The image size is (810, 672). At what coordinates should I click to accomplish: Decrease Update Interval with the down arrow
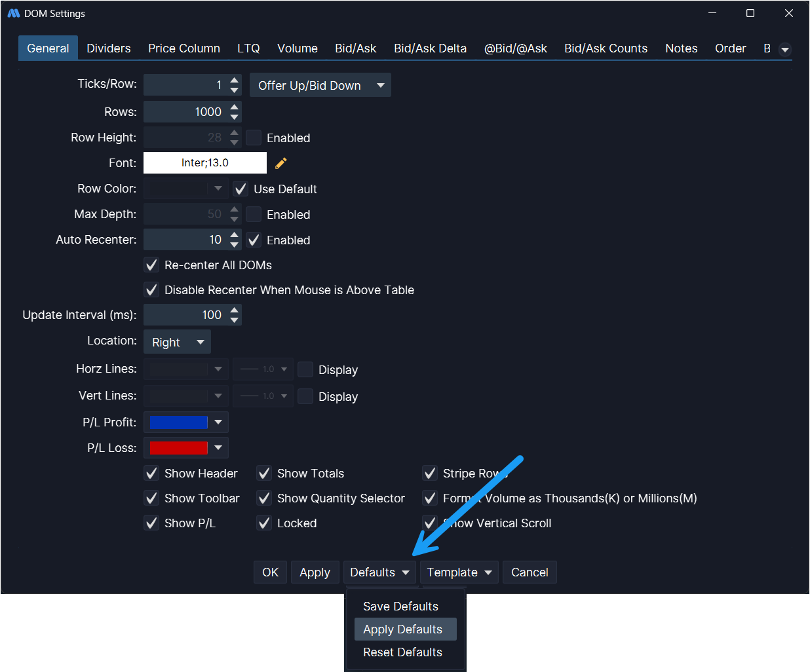tap(235, 320)
